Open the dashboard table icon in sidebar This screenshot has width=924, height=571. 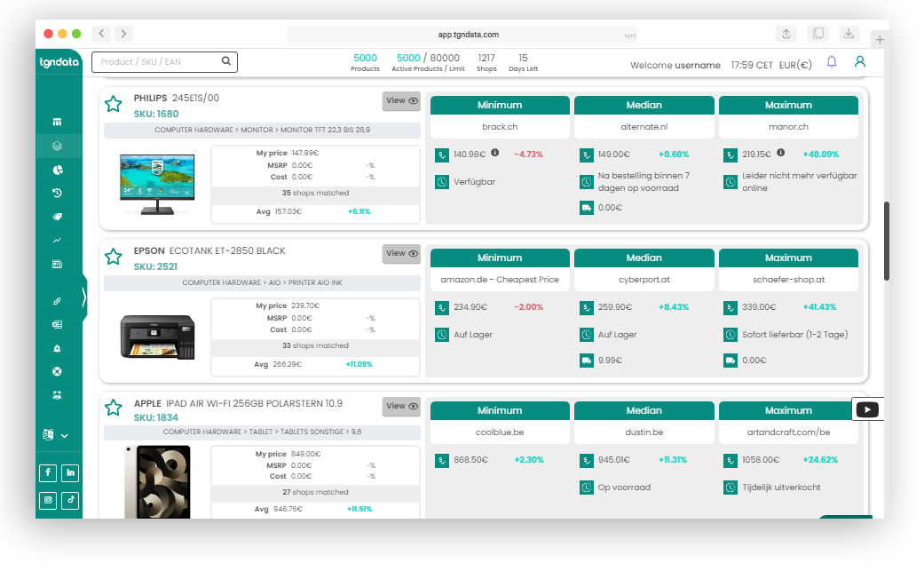[x=57, y=122]
